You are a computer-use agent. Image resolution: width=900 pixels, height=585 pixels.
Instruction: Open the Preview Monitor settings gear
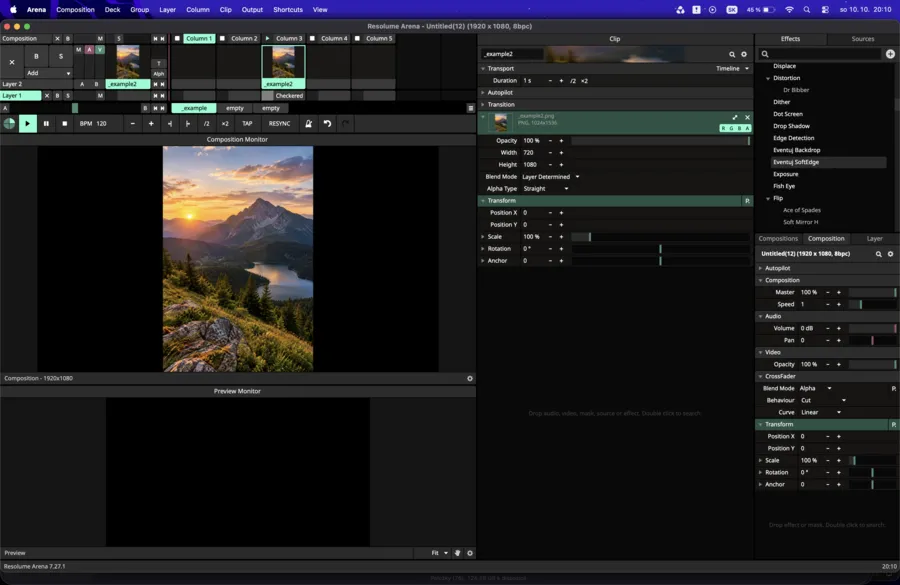coord(470,553)
